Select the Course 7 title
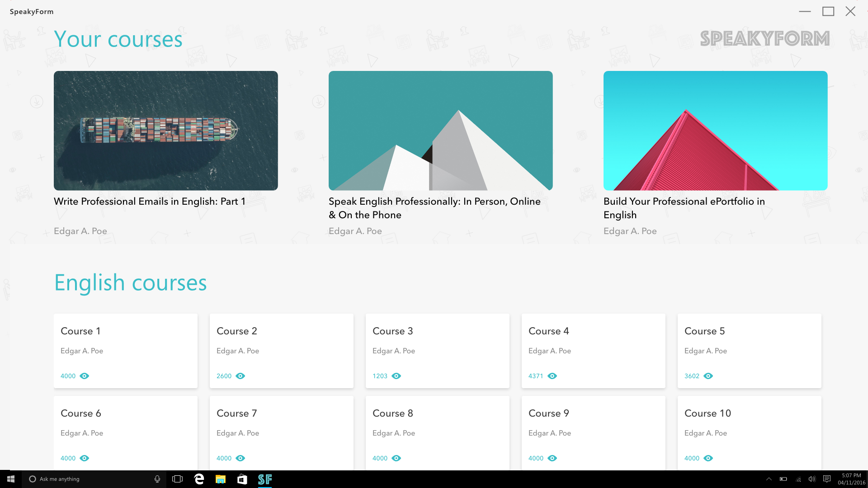The width and height of the screenshot is (868, 488). pos(237,413)
